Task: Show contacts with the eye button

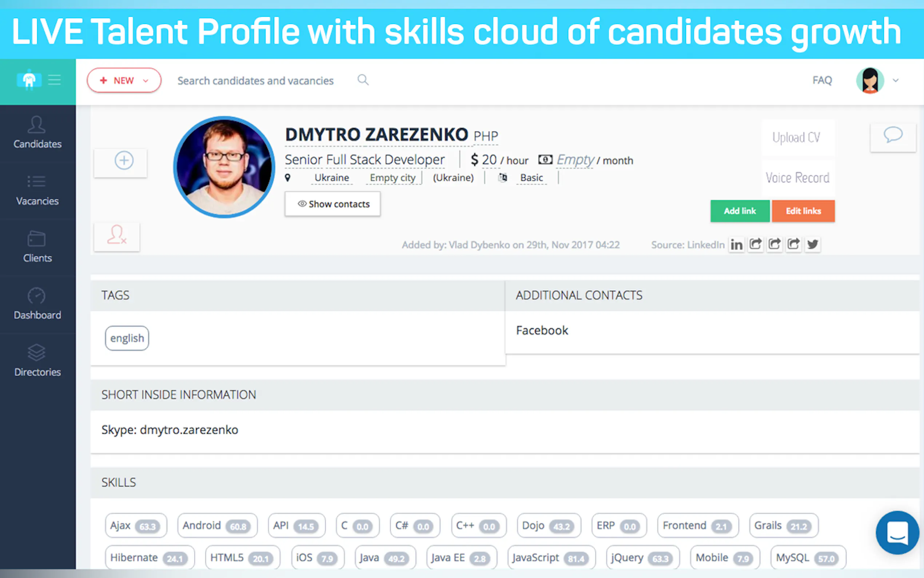Action: (333, 204)
